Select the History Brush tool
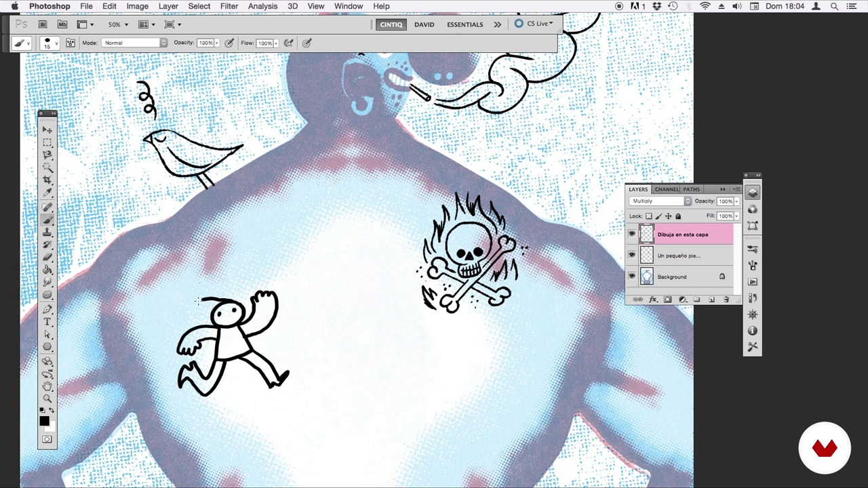The height and width of the screenshot is (488, 868). pyautogui.click(x=47, y=245)
